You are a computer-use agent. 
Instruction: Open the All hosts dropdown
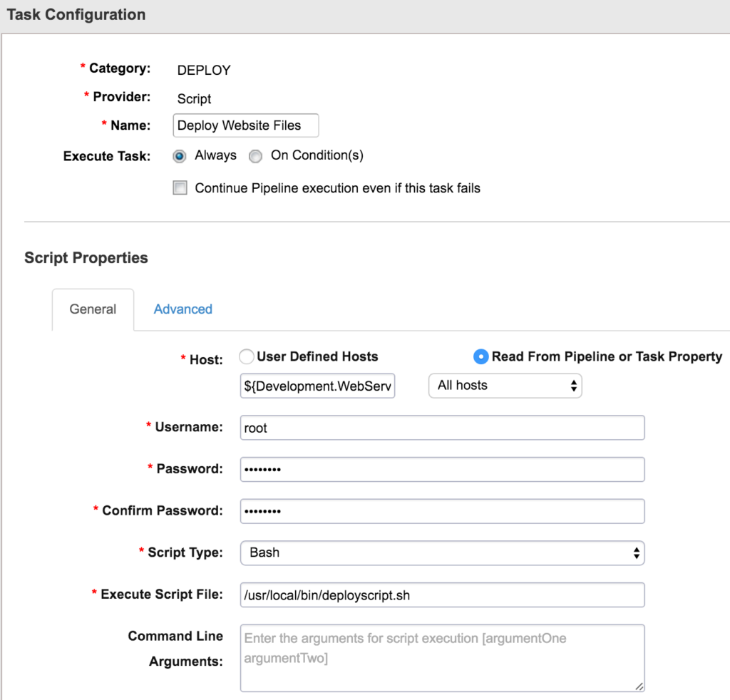pos(505,386)
